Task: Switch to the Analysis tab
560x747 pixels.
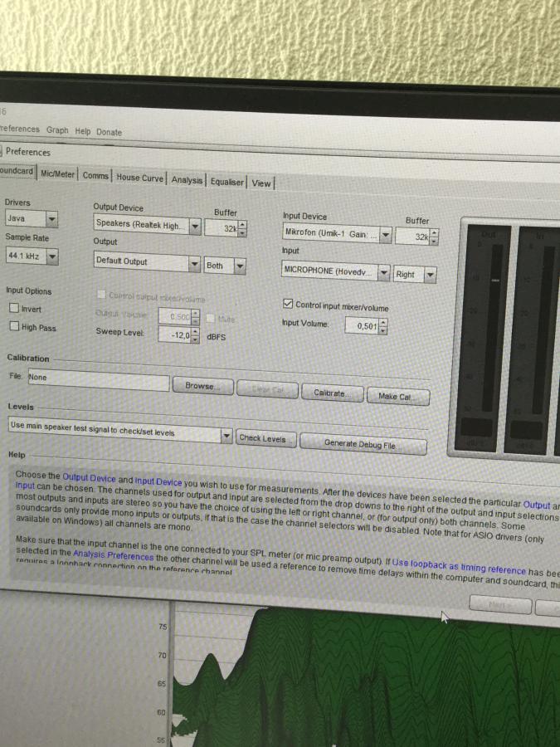Action: pos(187,180)
